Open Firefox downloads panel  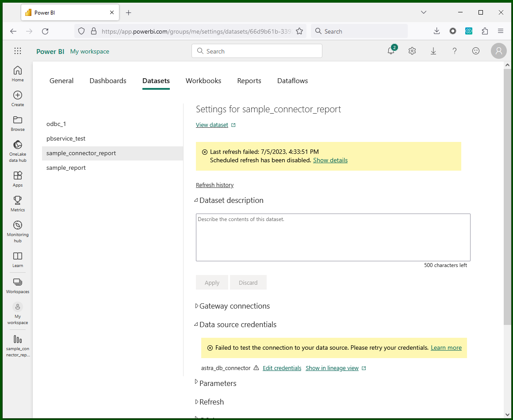click(436, 31)
